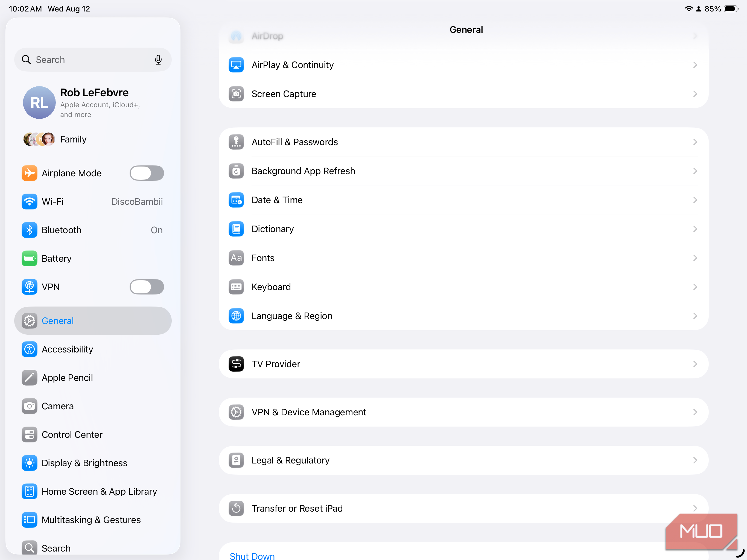The height and width of the screenshot is (560, 747).
Task: Open Dictionary via its chevron
Action: click(695, 229)
